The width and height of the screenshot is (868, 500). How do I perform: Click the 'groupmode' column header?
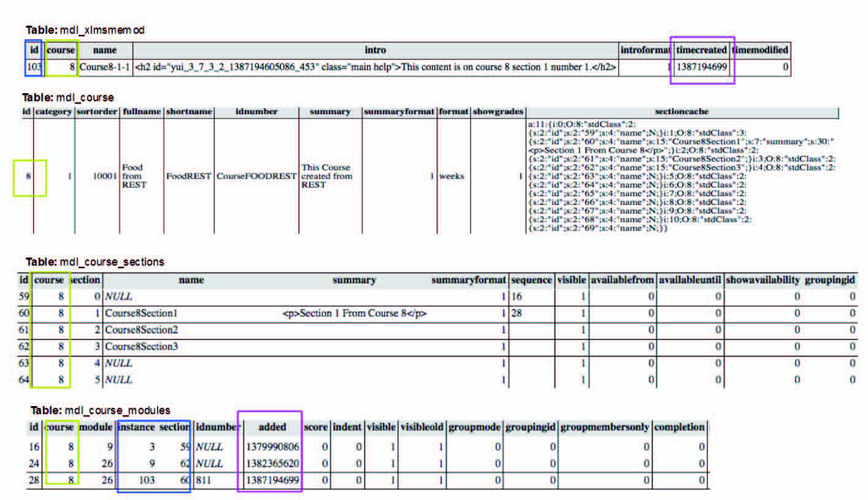click(474, 426)
